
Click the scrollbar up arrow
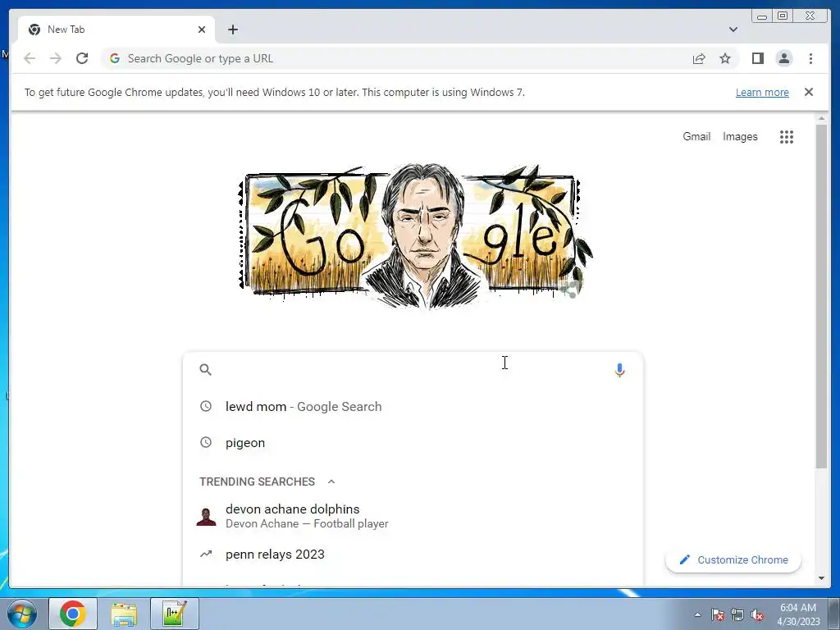(x=821, y=118)
